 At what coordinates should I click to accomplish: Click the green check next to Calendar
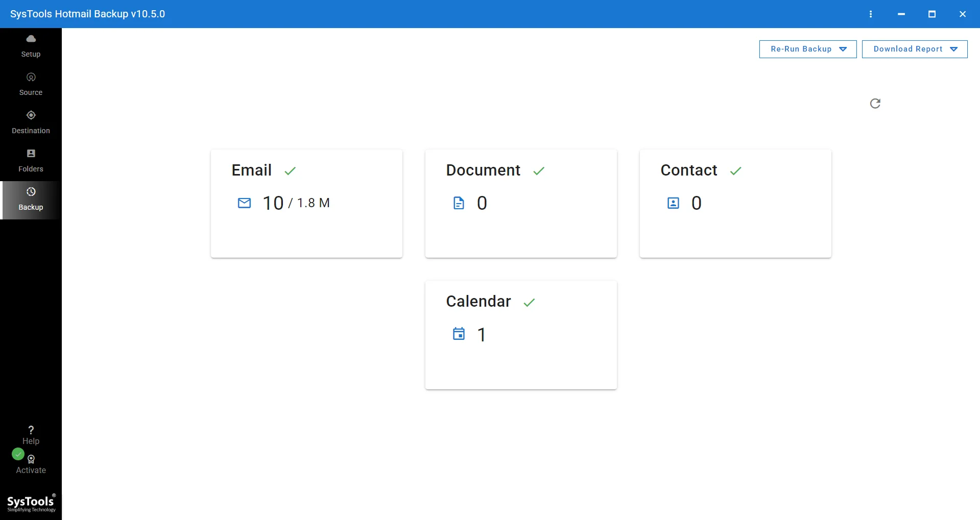[x=529, y=303]
